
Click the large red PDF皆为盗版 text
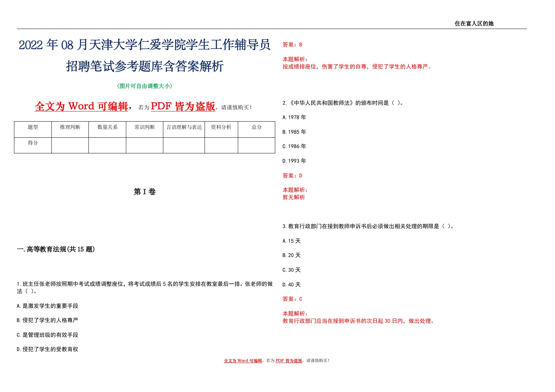coord(183,106)
